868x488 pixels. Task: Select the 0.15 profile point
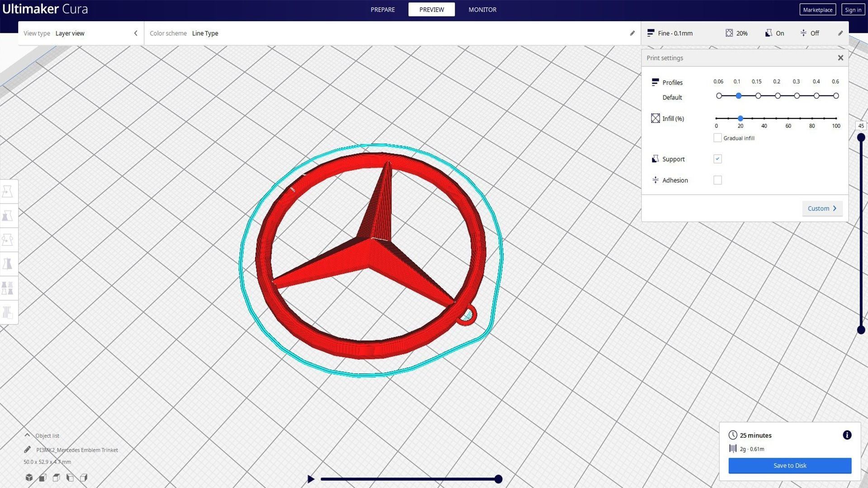pyautogui.click(x=758, y=96)
